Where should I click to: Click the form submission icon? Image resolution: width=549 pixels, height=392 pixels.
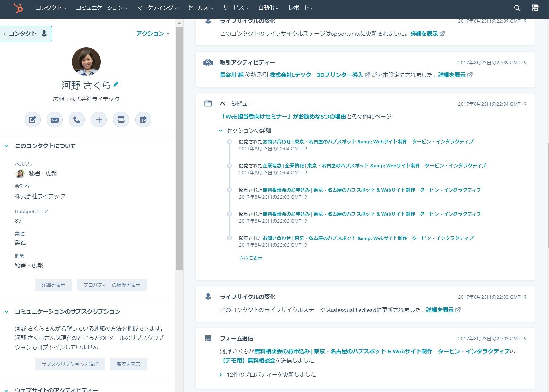click(x=208, y=338)
